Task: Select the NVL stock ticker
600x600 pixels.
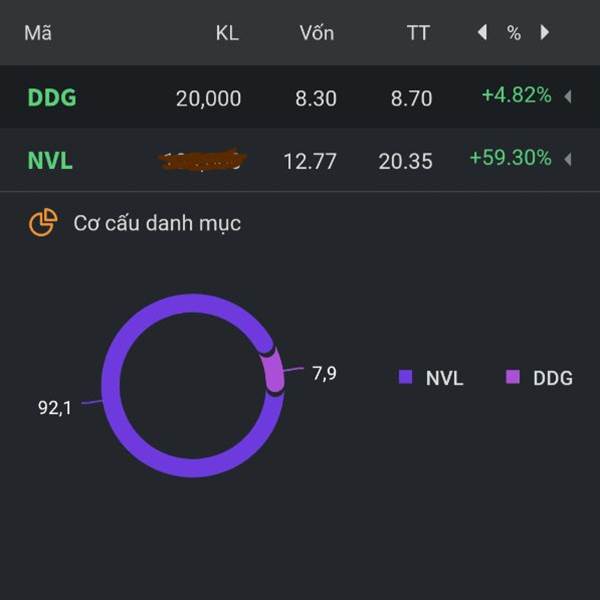Action: (50, 161)
